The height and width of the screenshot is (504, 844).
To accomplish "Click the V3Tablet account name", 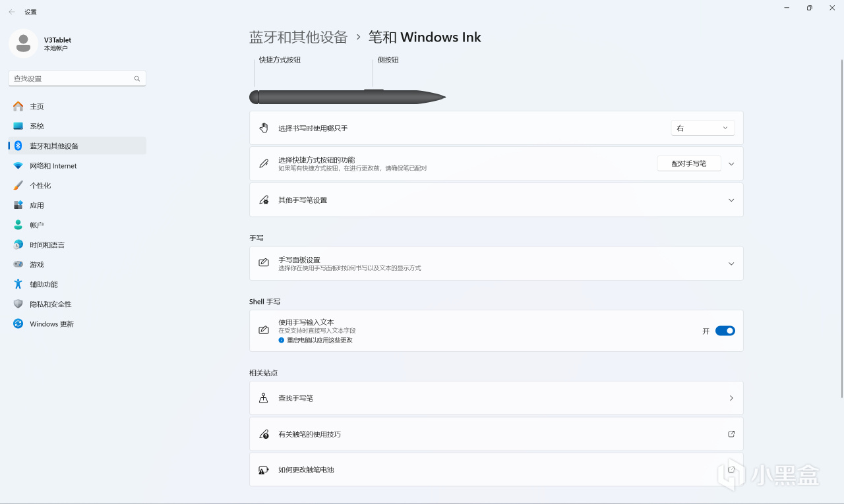I will (x=57, y=40).
